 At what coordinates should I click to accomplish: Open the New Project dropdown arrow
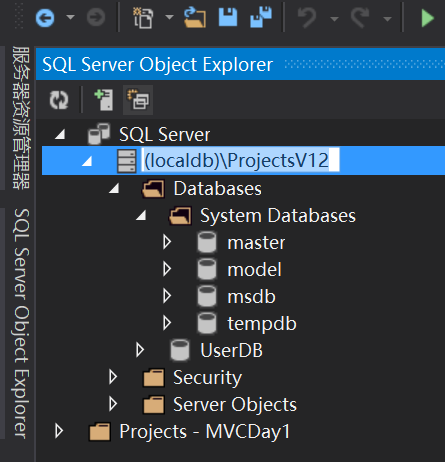point(169,17)
